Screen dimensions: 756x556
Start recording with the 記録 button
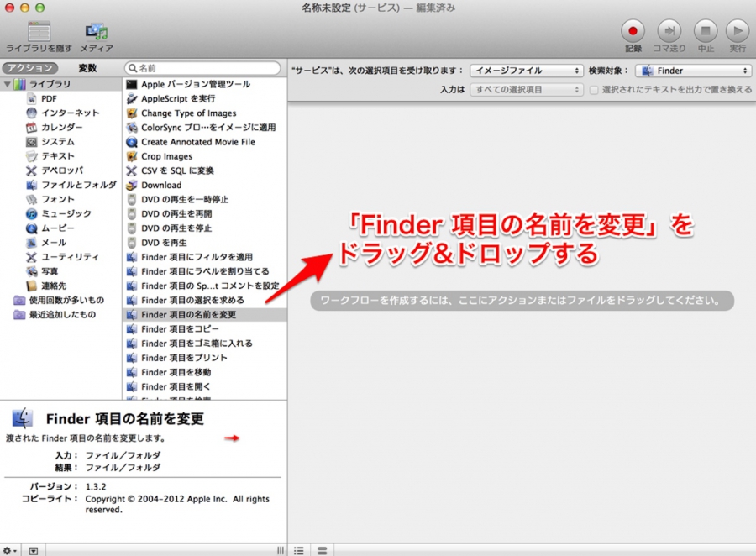(x=633, y=31)
